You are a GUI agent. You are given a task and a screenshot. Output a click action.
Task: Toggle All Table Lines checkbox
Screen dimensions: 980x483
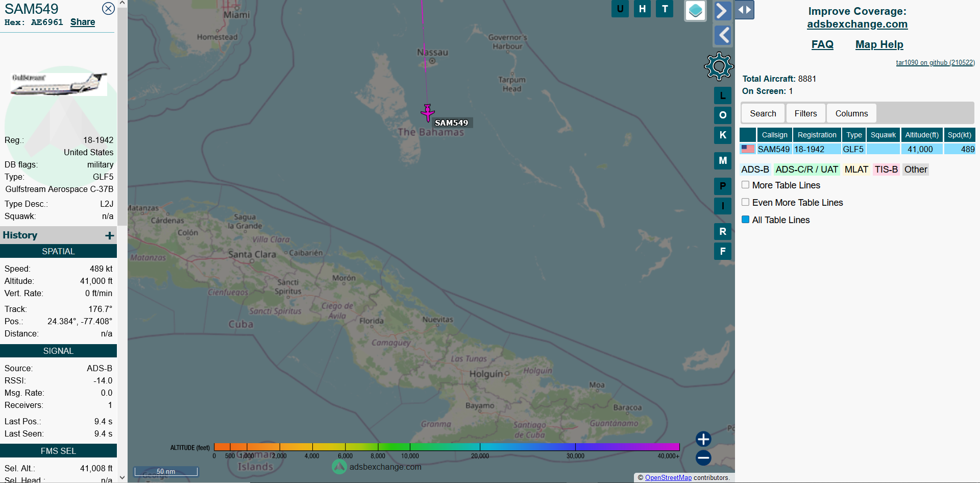point(745,220)
